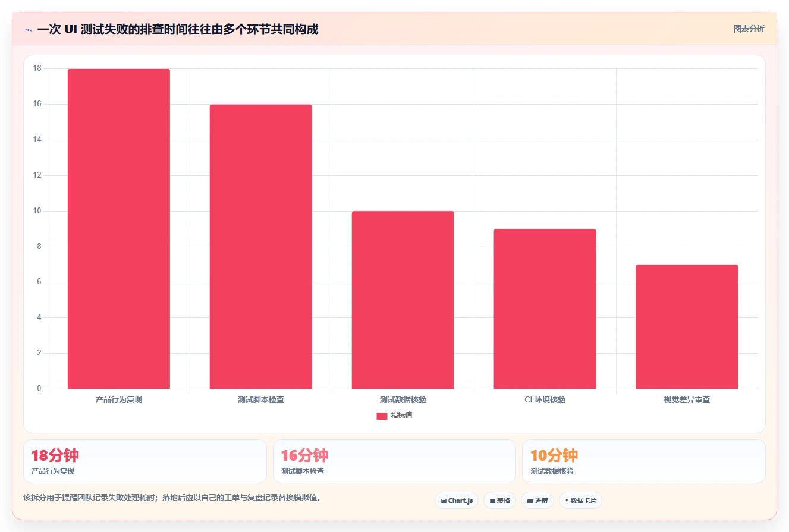This screenshot has width=789, height=532.
Task: Click the 进度 tag chip
Action: [537, 500]
